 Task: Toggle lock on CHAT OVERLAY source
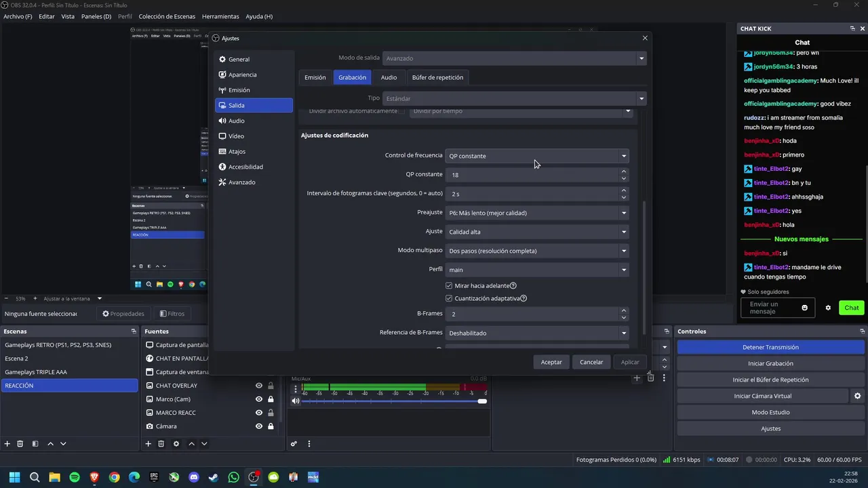click(271, 386)
